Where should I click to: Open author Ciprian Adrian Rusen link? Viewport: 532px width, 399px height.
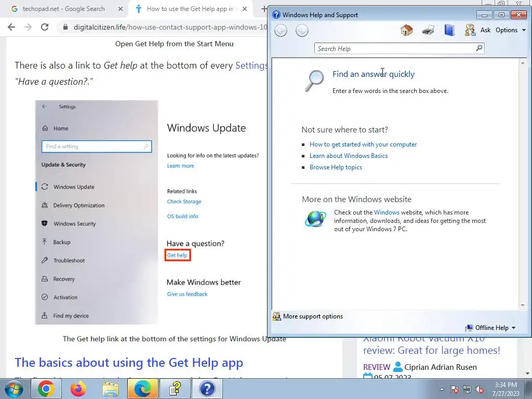click(441, 367)
